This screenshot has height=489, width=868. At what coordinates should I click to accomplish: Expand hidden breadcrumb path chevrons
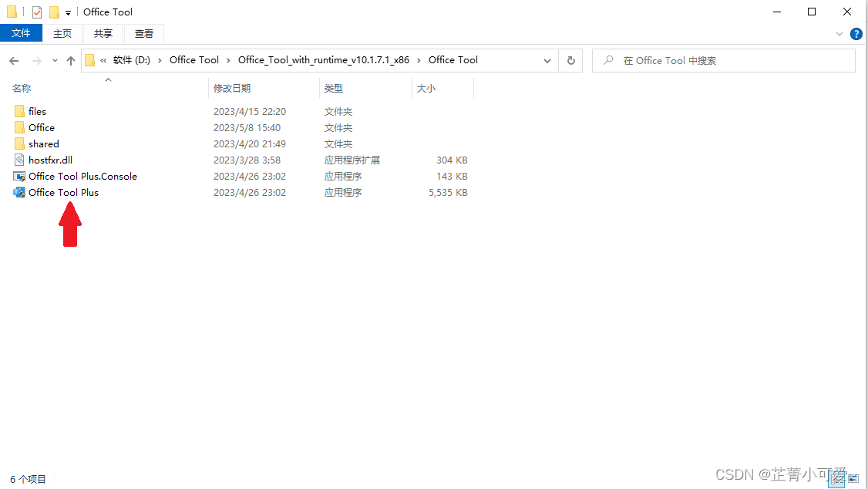point(103,60)
